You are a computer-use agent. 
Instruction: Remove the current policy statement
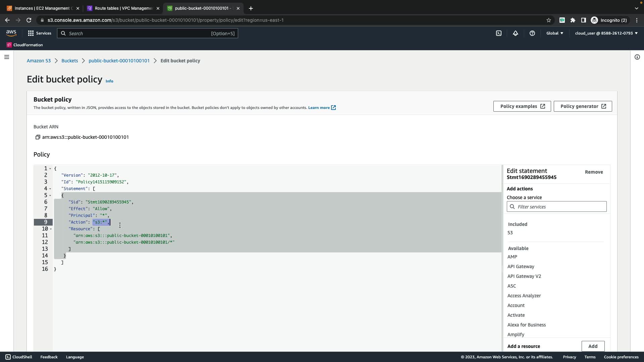pos(594,172)
